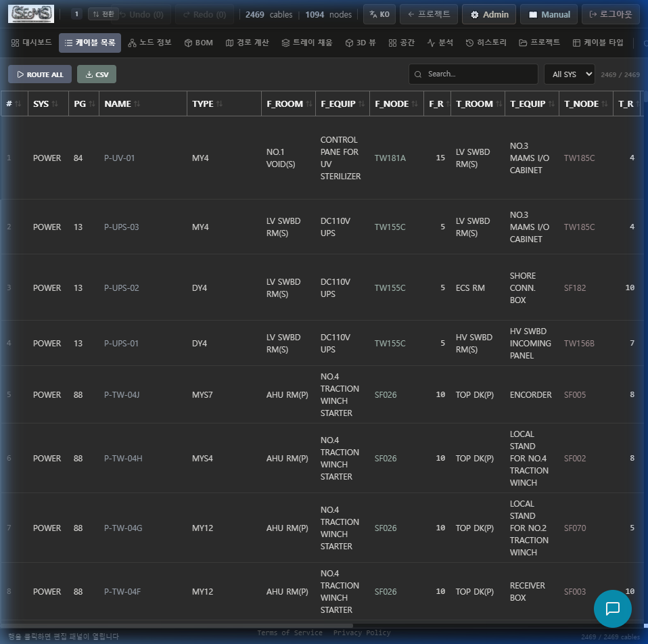Select the 케이블 목록 tab
The image size is (648, 644).
point(90,43)
